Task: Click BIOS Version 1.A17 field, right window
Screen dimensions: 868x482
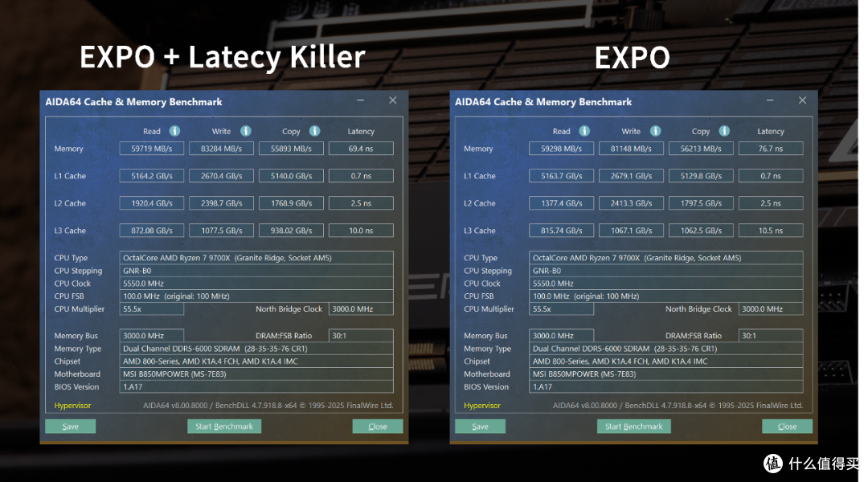Action: (666, 387)
